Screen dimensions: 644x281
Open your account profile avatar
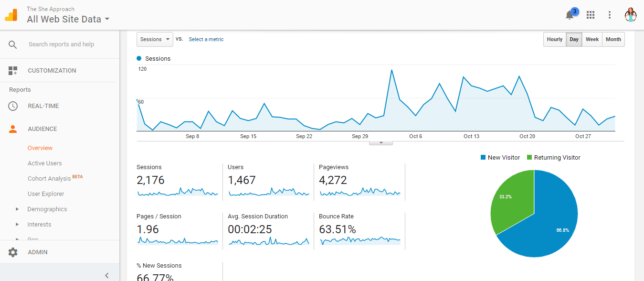[x=631, y=14]
